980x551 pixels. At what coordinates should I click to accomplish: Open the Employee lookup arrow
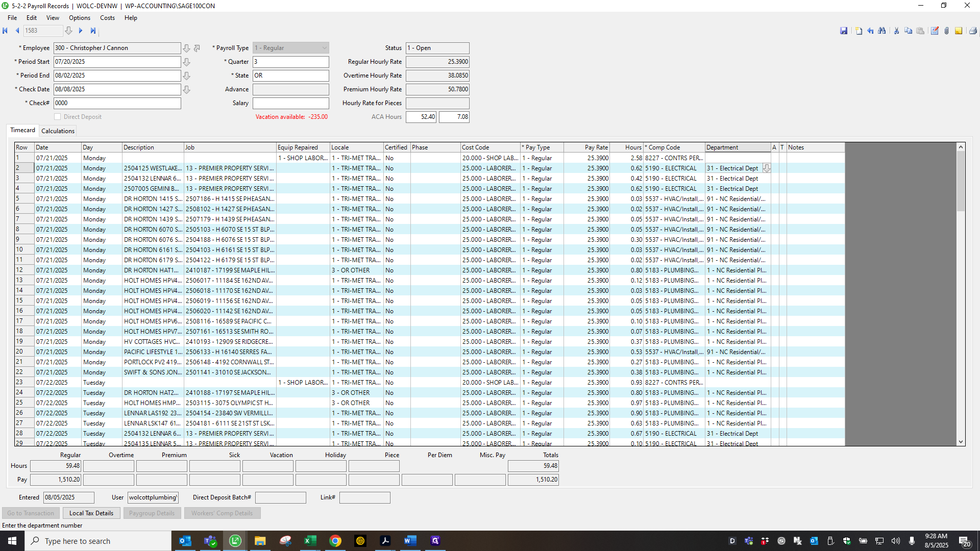pos(187,48)
